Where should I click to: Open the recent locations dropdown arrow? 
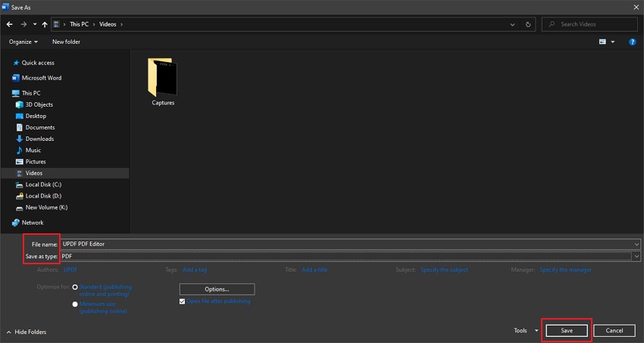click(x=35, y=24)
